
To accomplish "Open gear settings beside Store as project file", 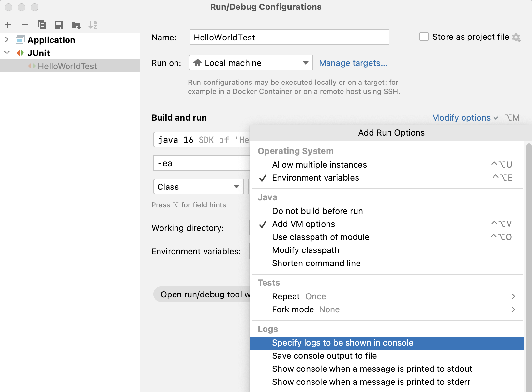I will (516, 38).
